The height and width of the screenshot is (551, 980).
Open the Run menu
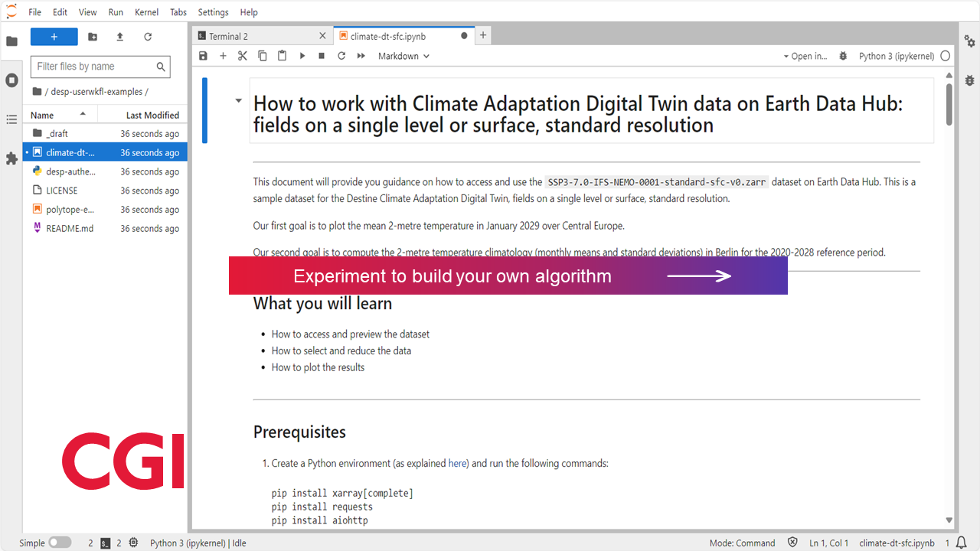116,12
